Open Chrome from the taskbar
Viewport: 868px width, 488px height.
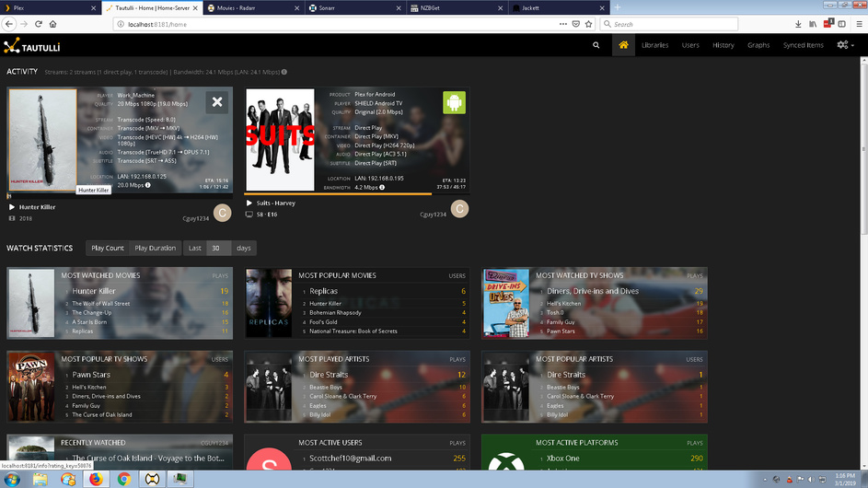[x=124, y=479]
